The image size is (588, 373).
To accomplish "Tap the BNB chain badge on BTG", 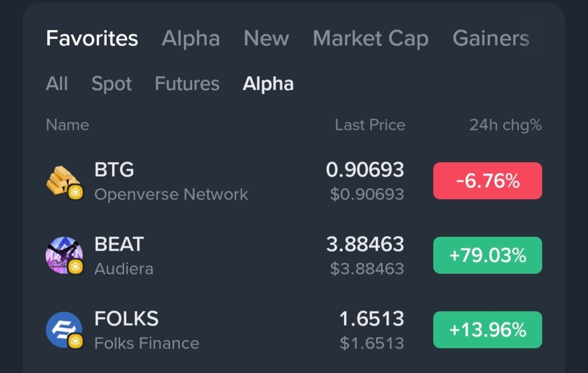I will (75, 192).
